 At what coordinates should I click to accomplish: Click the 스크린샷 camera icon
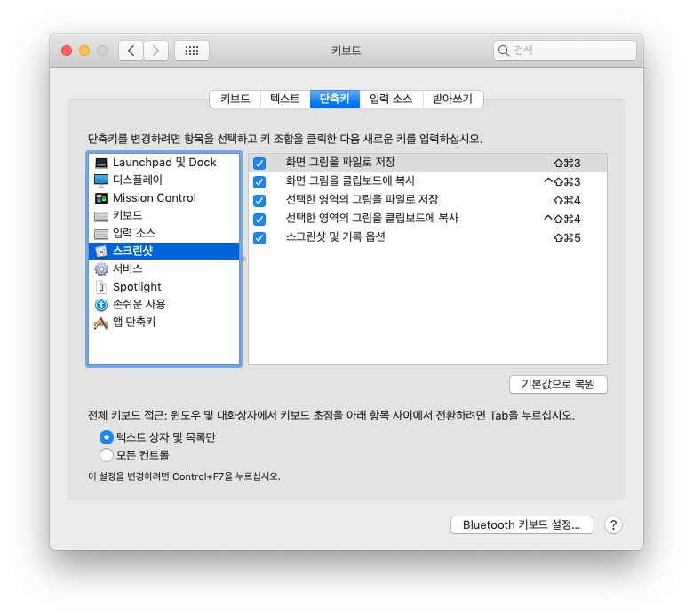click(x=101, y=252)
